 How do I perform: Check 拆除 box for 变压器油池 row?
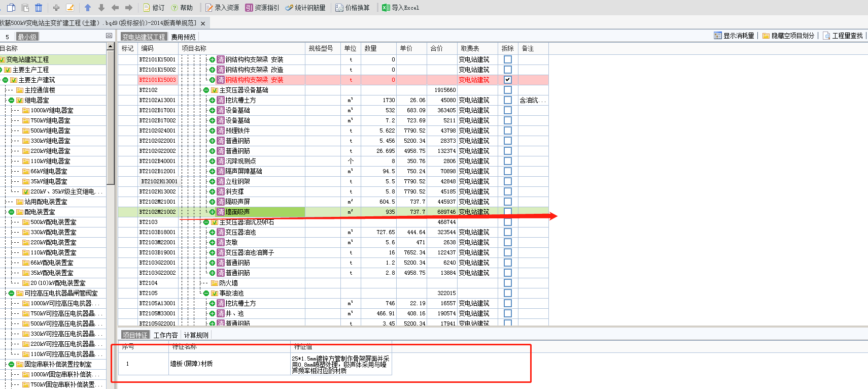(508, 232)
